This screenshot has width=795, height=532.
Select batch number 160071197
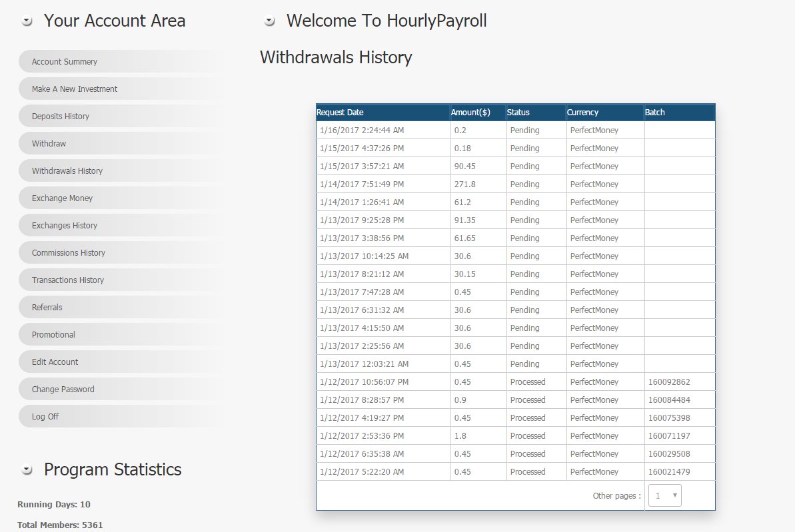pos(669,435)
